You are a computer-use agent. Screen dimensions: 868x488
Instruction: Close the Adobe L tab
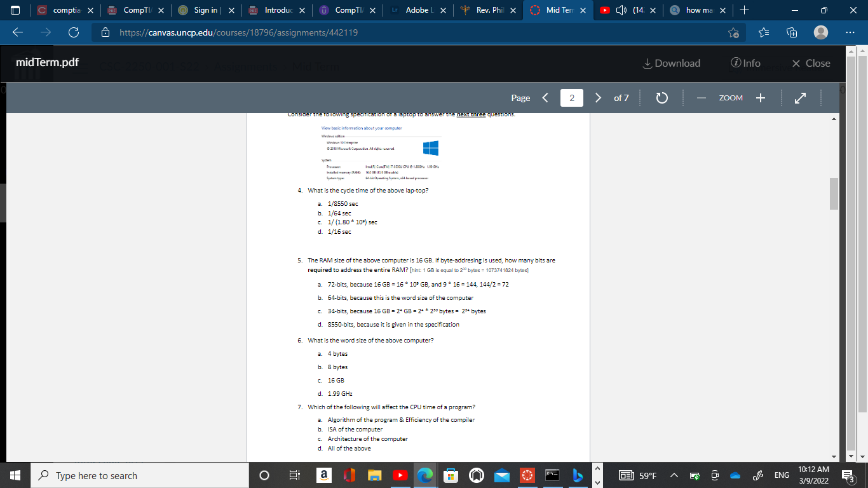pos(443,11)
